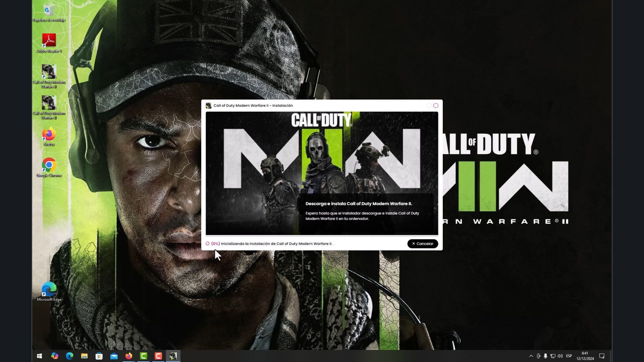Click the microphone tray icon
This screenshot has height=362, width=644.
click(546, 356)
